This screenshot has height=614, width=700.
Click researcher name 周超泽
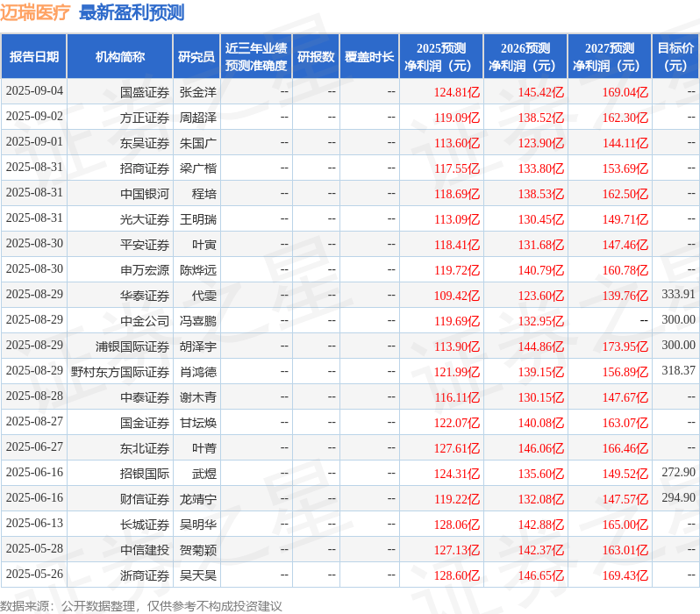(198, 118)
